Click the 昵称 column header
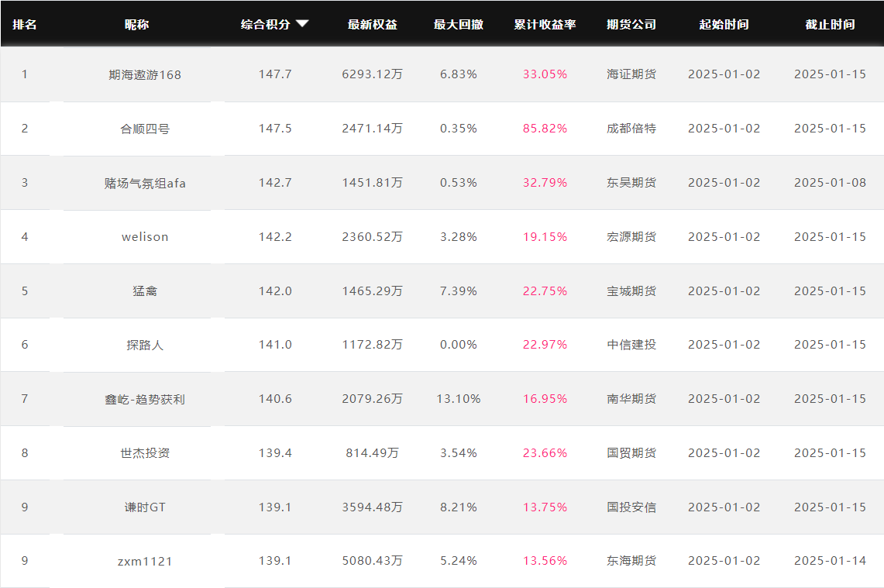Image resolution: width=884 pixels, height=588 pixels. pos(137,24)
